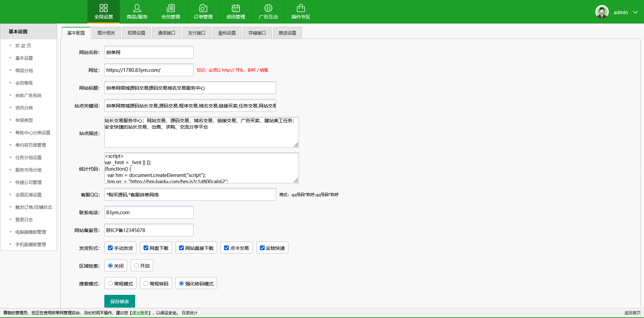Open 帮助中心分类设置 sidebar item
The image size is (644, 318).
click(33, 133)
